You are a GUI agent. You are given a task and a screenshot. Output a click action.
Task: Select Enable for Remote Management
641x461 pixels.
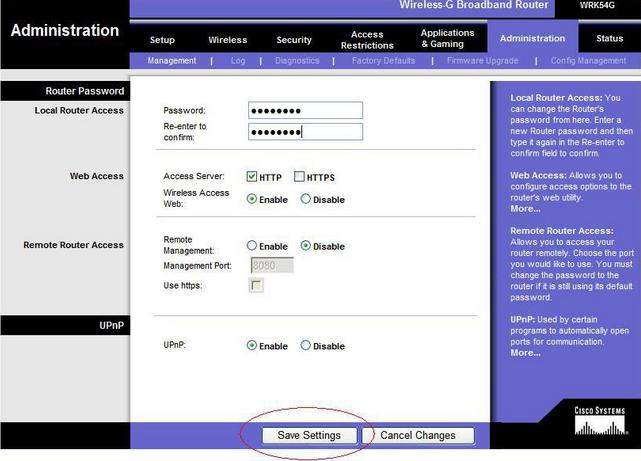252,246
